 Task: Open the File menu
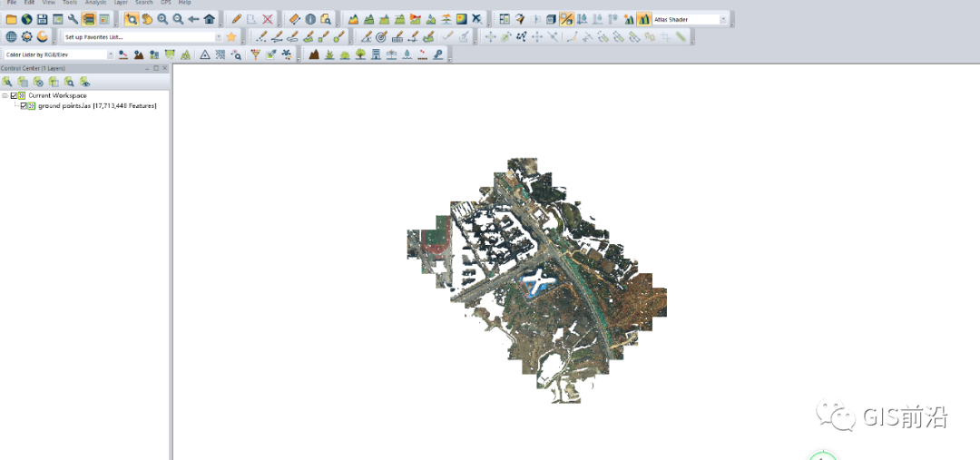coord(12,3)
